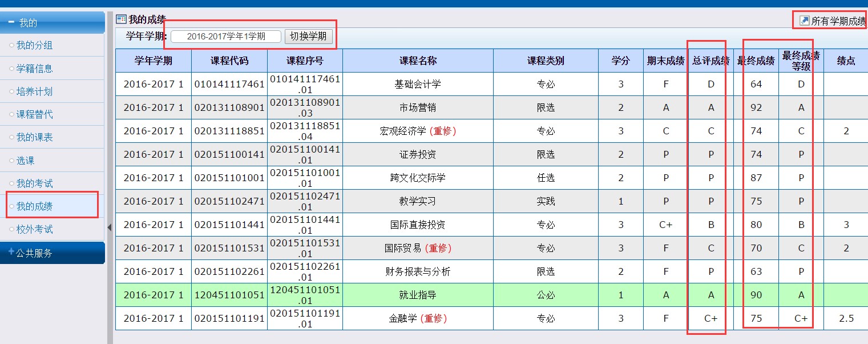The height and width of the screenshot is (344, 868).
Task: Click grade point 2.5 for 金融学
Action: [x=846, y=319]
